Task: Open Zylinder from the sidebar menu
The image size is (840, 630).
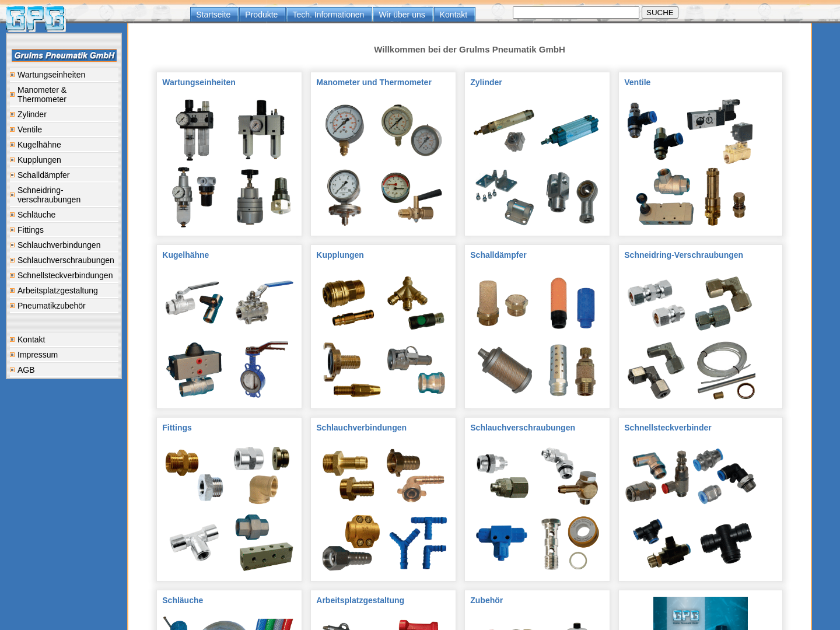Action: [x=64, y=114]
